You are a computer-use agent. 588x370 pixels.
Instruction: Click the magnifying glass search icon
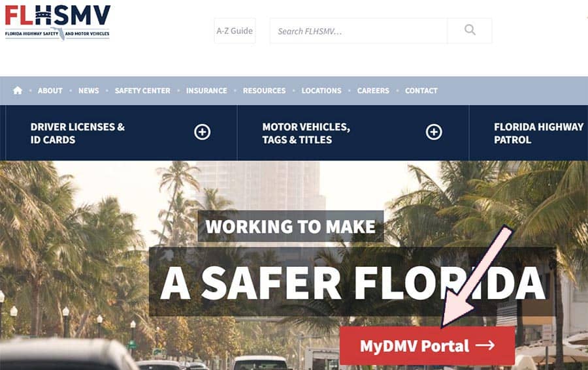470,30
